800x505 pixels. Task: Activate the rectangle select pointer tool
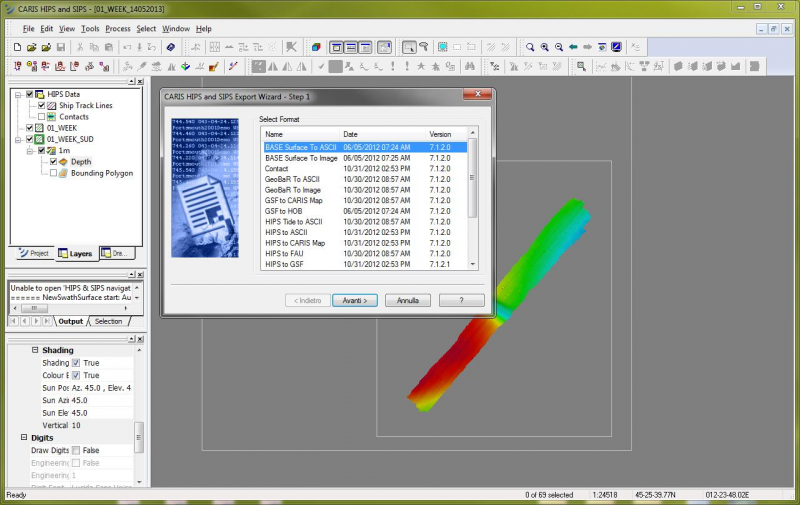click(409, 47)
